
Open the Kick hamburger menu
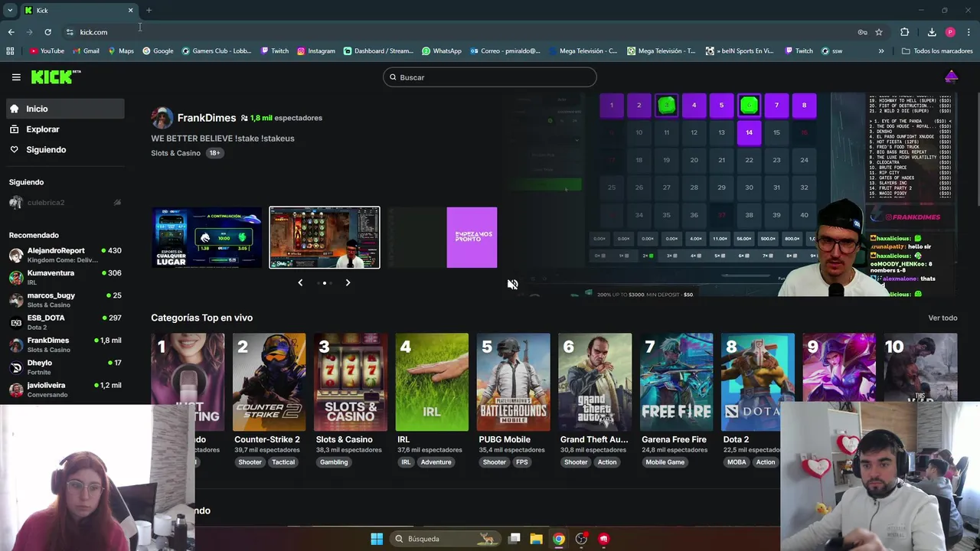tap(16, 77)
